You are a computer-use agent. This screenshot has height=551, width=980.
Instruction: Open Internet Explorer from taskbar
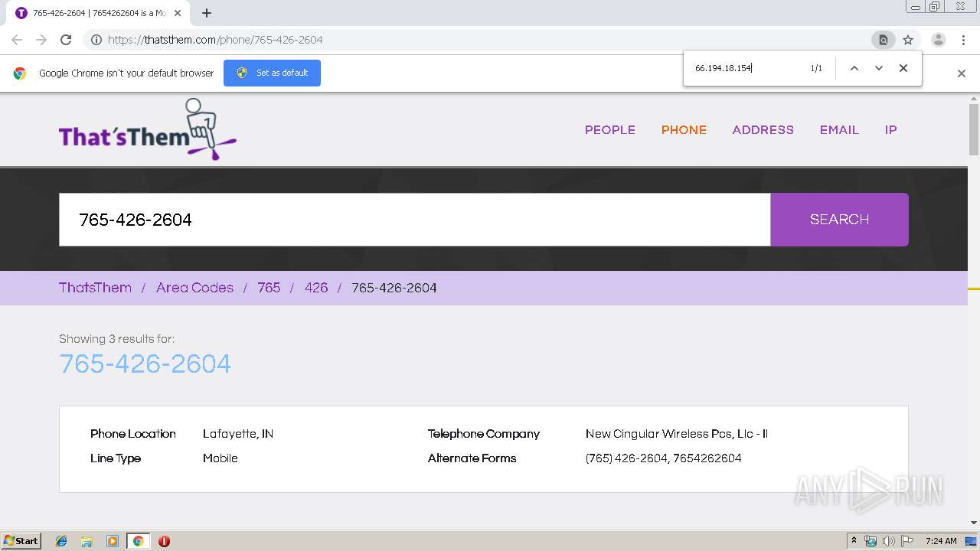[61, 541]
